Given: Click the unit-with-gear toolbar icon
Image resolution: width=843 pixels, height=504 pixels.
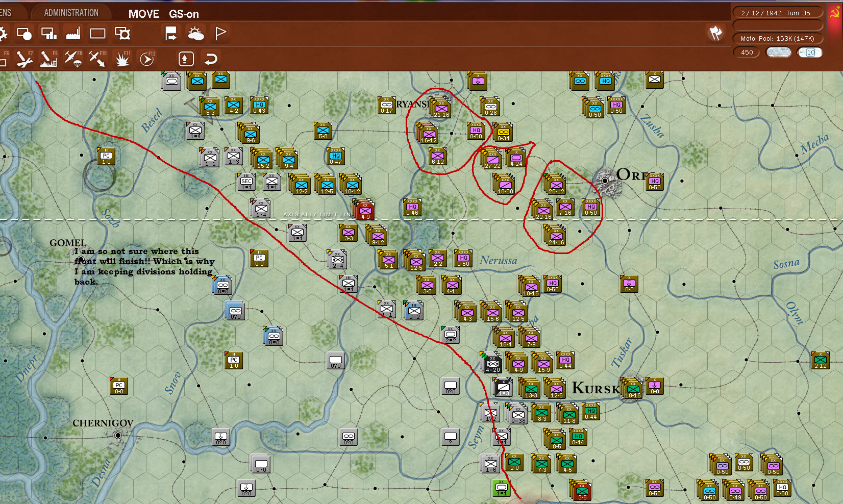Looking at the screenshot, I should (x=122, y=34).
